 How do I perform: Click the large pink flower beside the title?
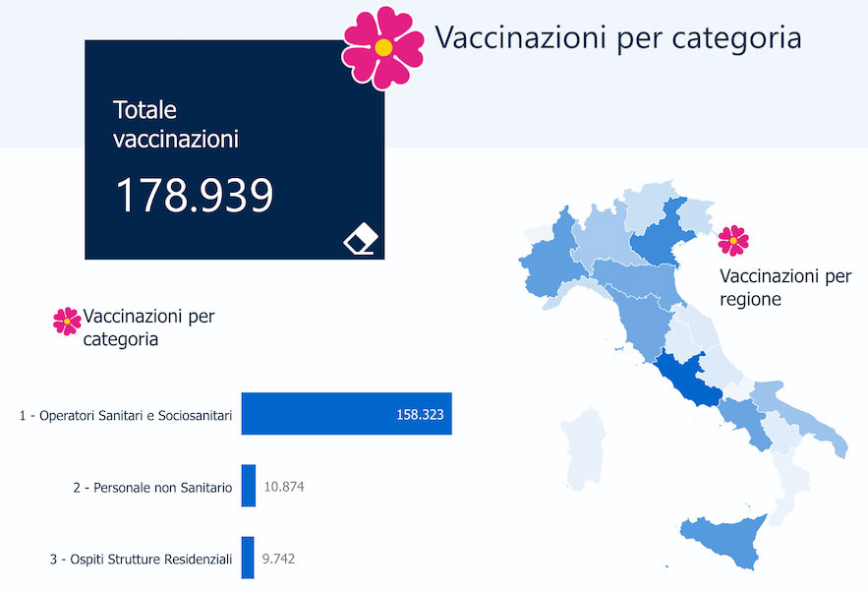coord(383,46)
